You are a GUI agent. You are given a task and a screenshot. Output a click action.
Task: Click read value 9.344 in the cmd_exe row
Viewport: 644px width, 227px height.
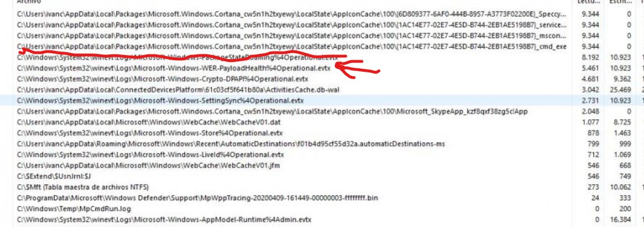(590, 46)
